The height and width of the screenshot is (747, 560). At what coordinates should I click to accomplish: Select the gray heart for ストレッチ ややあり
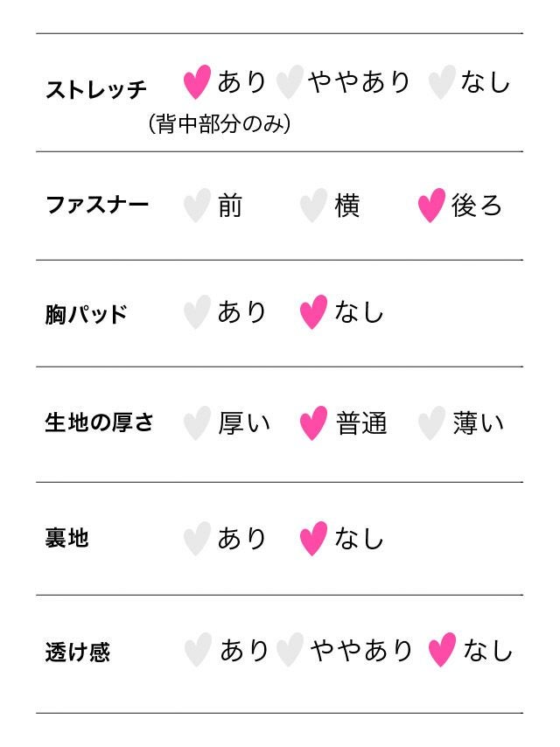tap(289, 82)
